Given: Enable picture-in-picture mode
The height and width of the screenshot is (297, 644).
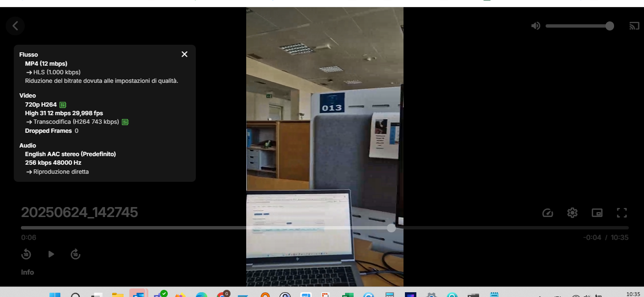Looking at the screenshot, I should 597,213.
